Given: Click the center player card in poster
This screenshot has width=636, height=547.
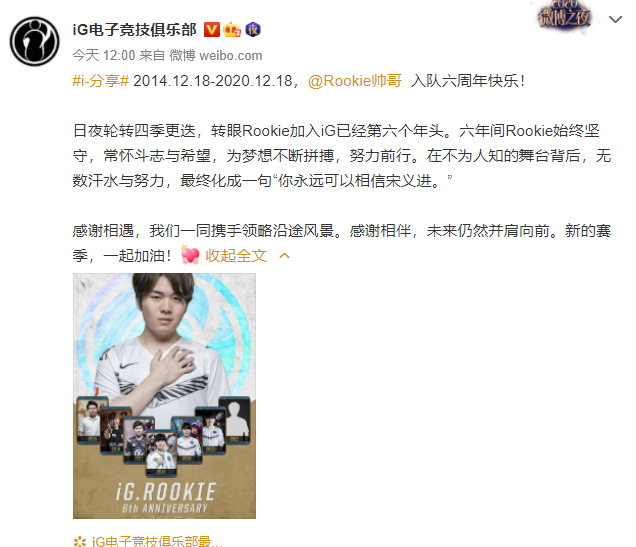Looking at the screenshot, I should [x=161, y=453].
